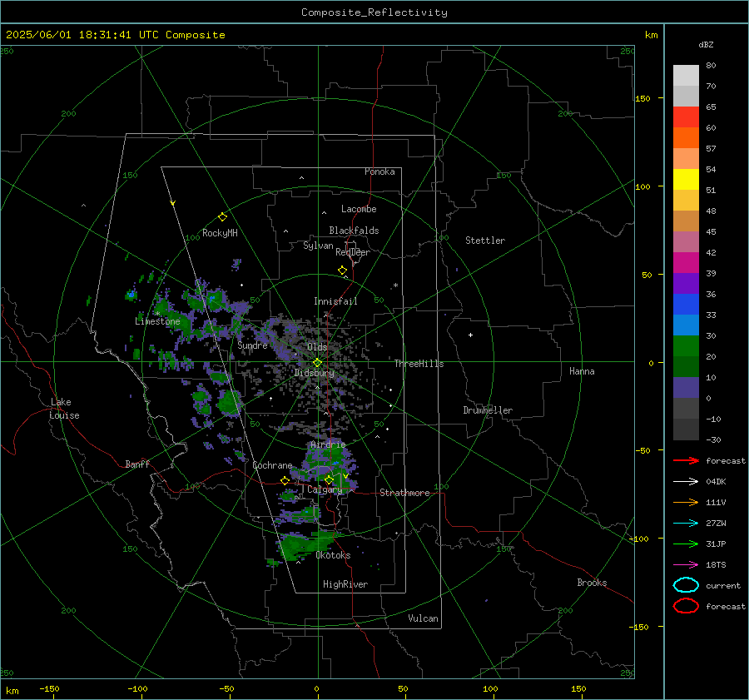
Task: Pick the slate purple 0-10 dBZ swatch
Action: click(x=686, y=388)
